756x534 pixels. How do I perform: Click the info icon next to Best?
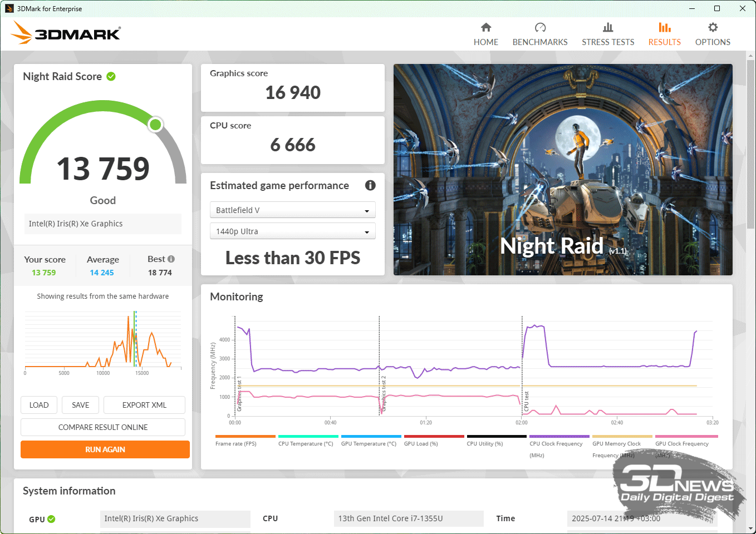pos(171,259)
